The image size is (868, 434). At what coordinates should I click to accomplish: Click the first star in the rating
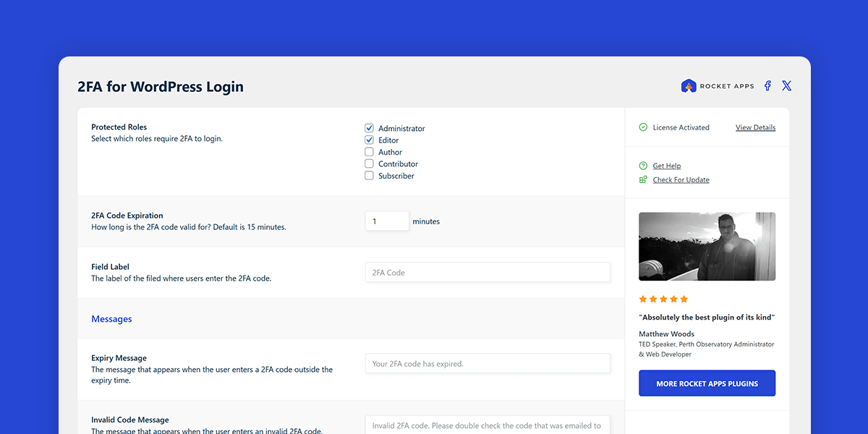[642, 299]
